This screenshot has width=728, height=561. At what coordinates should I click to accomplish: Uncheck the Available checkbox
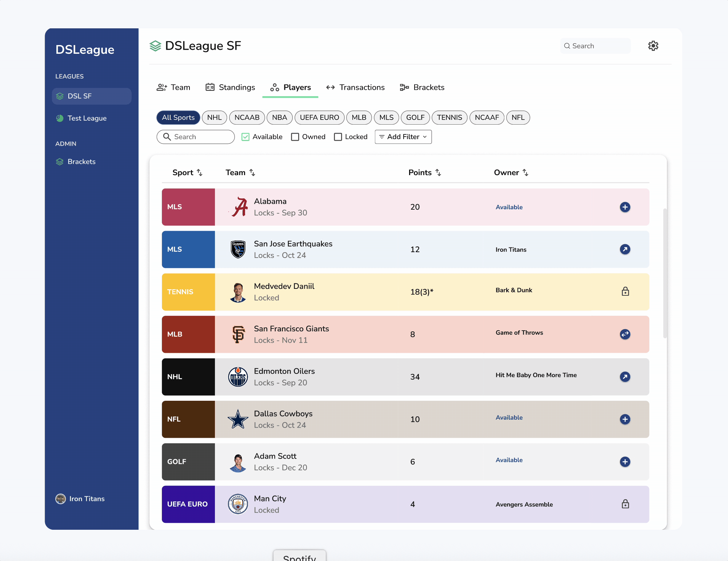coord(245,137)
